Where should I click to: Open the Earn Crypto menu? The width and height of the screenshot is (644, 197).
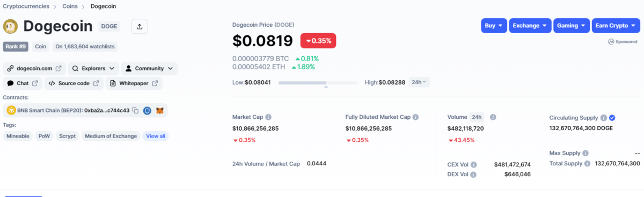614,26
